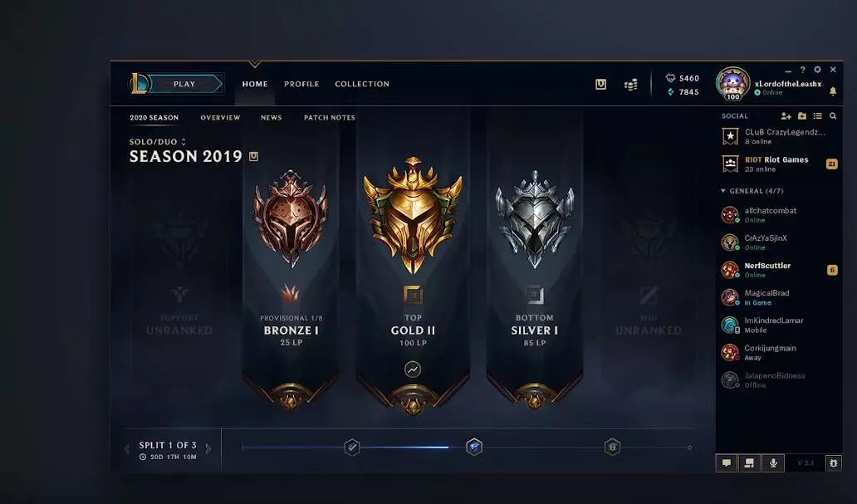Toggle the microphone voice button
The image size is (857, 504).
click(773, 463)
